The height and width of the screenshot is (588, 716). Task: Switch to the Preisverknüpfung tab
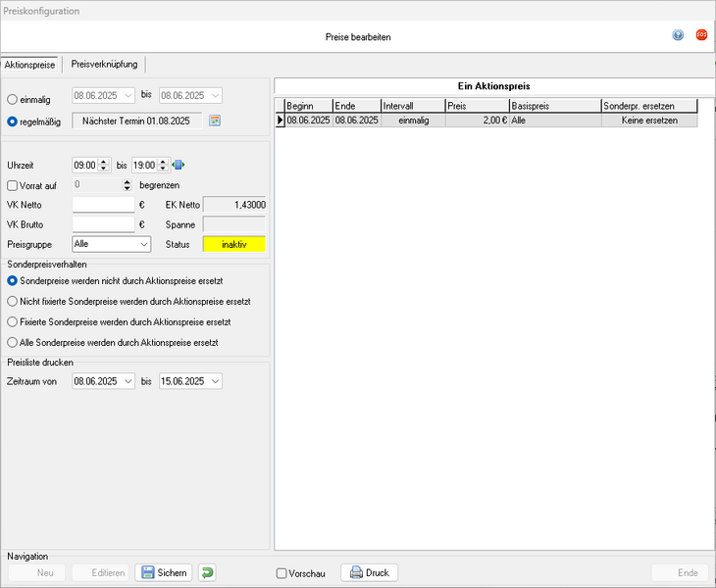[106, 64]
